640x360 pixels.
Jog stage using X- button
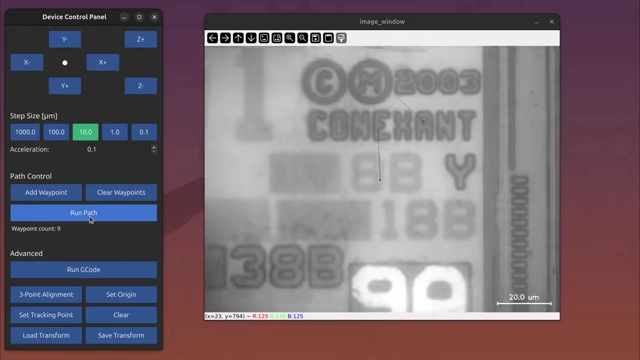point(27,62)
